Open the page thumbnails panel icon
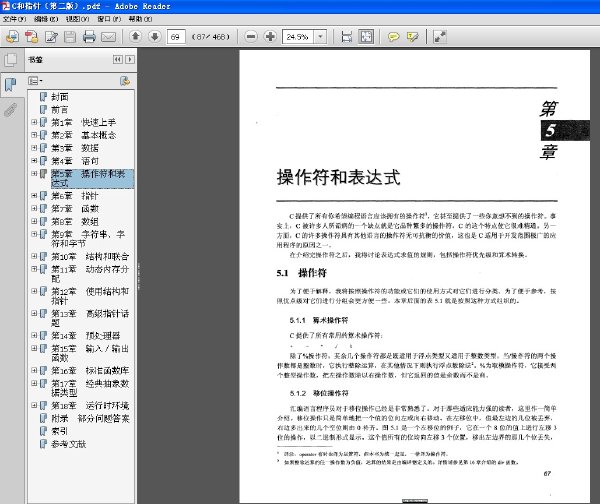The width and height of the screenshot is (600, 504). [x=11, y=60]
